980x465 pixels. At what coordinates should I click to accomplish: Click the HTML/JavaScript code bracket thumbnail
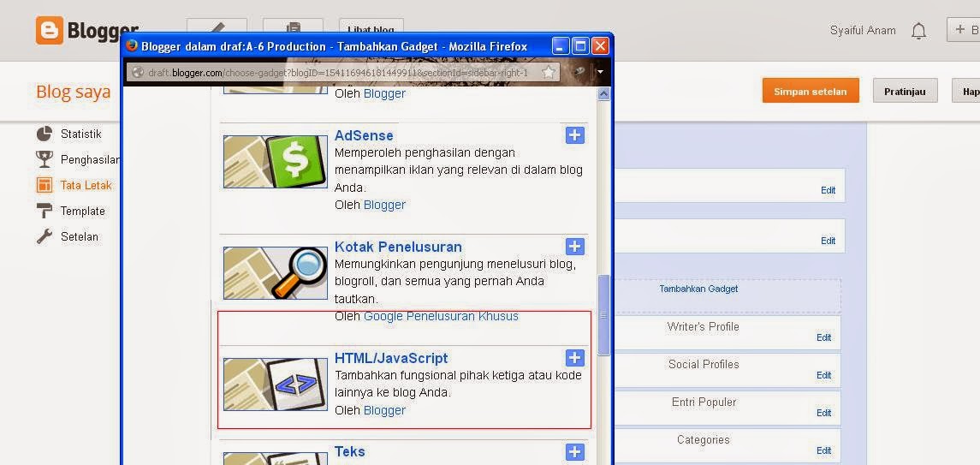276,385
